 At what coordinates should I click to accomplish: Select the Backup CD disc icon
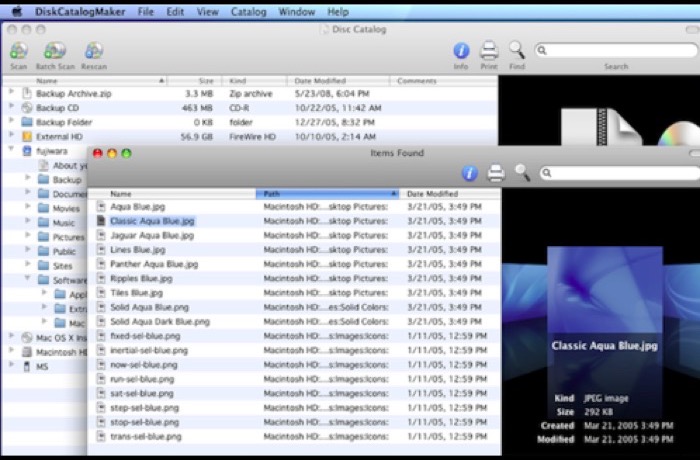coord(27,108)
